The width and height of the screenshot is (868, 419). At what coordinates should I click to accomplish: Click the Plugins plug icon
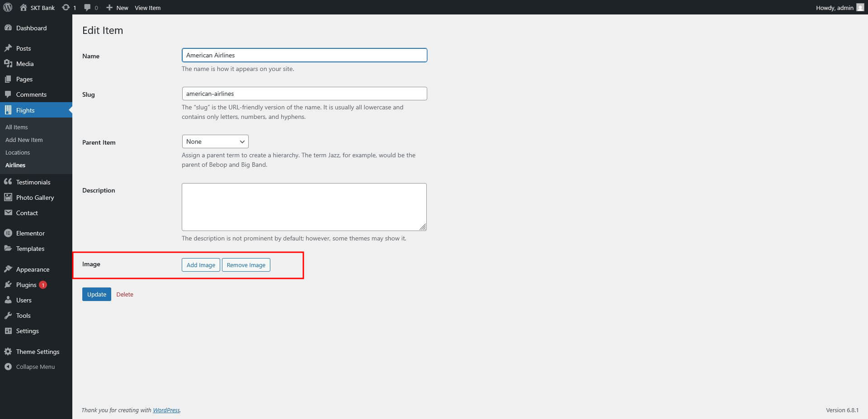point(8,285)
